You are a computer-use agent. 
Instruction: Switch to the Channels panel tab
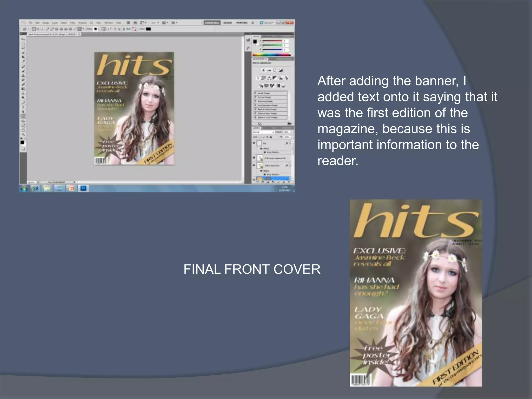(x=268, y=128)
